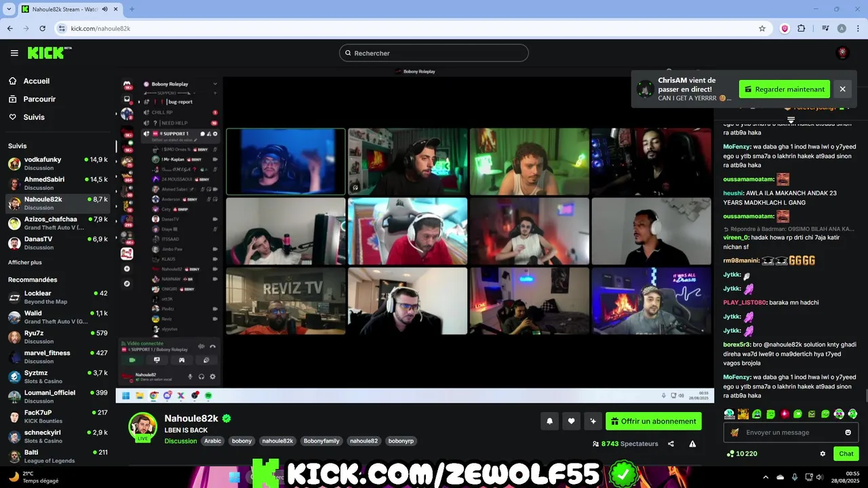Viewport: 868px width, 488px height.
Task: Report stream with warning triangle icon
Action: pos(692,444)
